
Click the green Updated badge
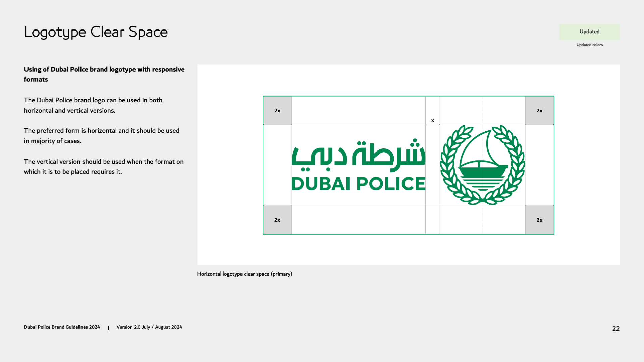coord(589,32)
